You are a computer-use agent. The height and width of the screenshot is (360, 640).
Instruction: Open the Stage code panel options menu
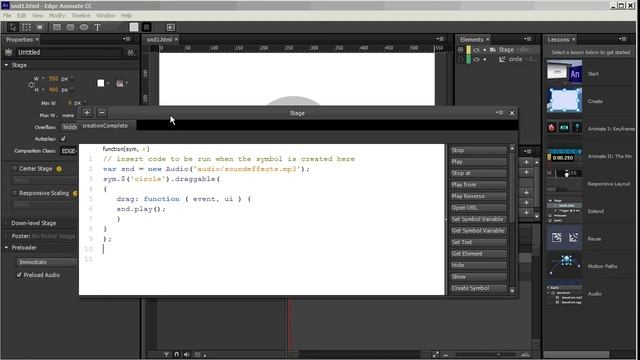tap(499, 113)
